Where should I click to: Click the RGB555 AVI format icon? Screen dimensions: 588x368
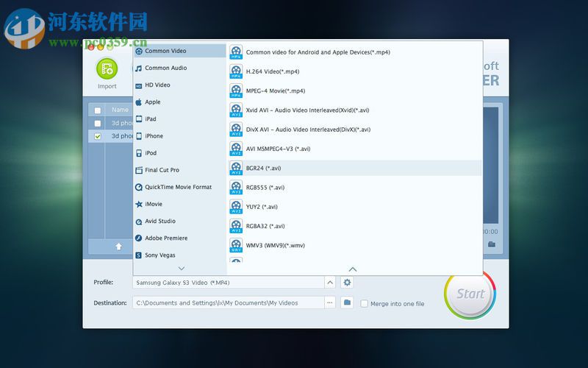coord(236,188)
